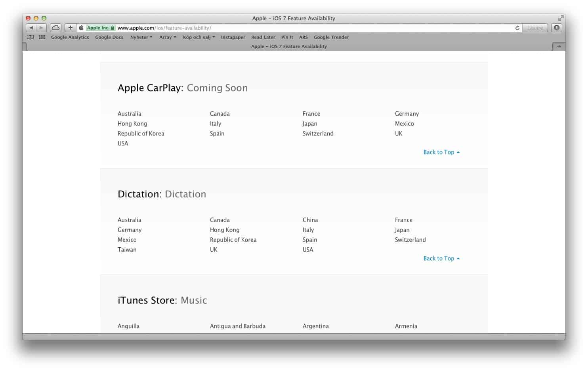Viewport: 588px width, 371px height.
Task: Open the Instapaper bookmark
Action: [x=233, y=37]
